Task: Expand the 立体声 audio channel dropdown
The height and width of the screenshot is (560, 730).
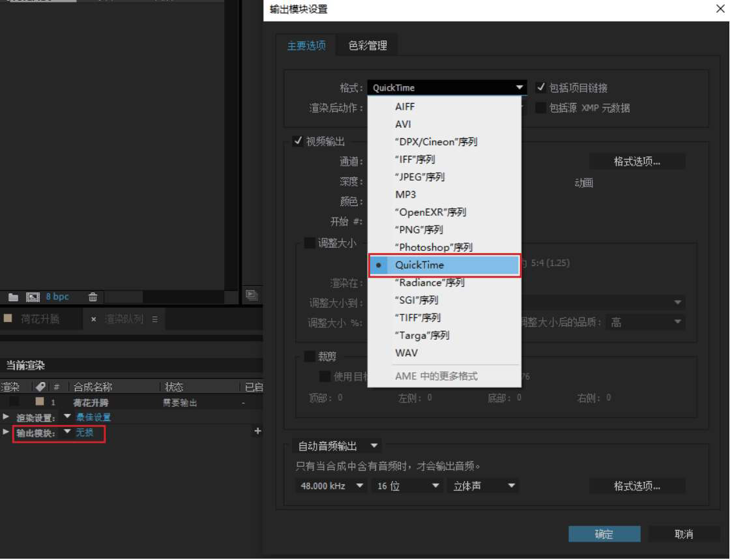Action: [x=483, y=486]
